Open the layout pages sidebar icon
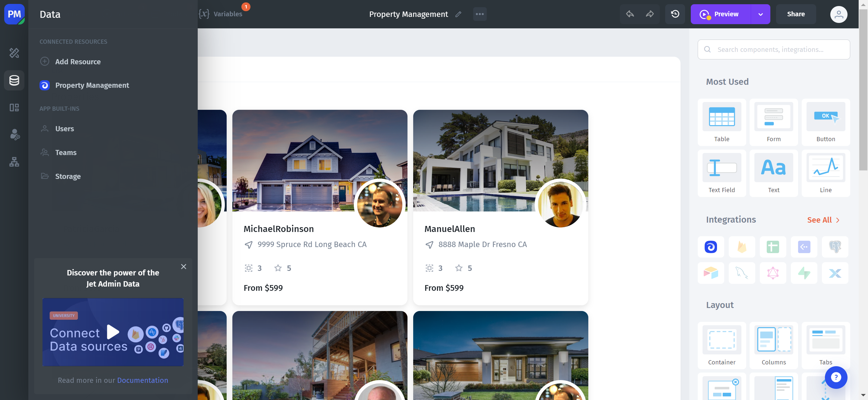 [14, 108]
